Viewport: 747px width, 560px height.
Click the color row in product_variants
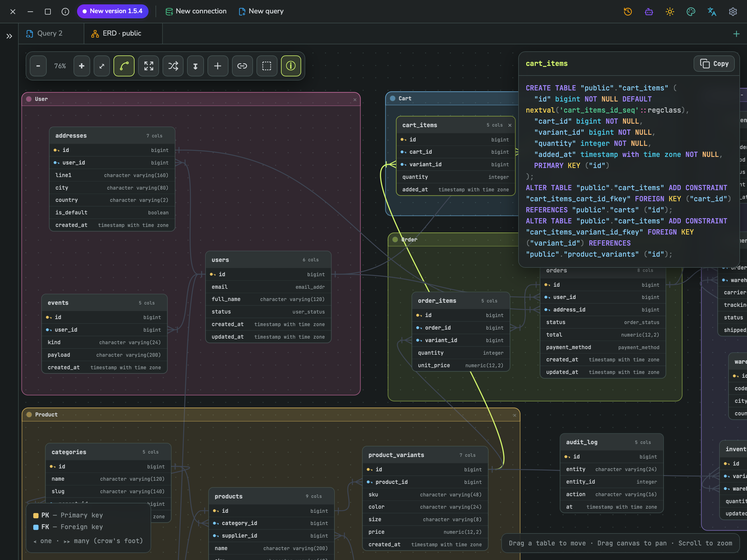coord(425,507)
